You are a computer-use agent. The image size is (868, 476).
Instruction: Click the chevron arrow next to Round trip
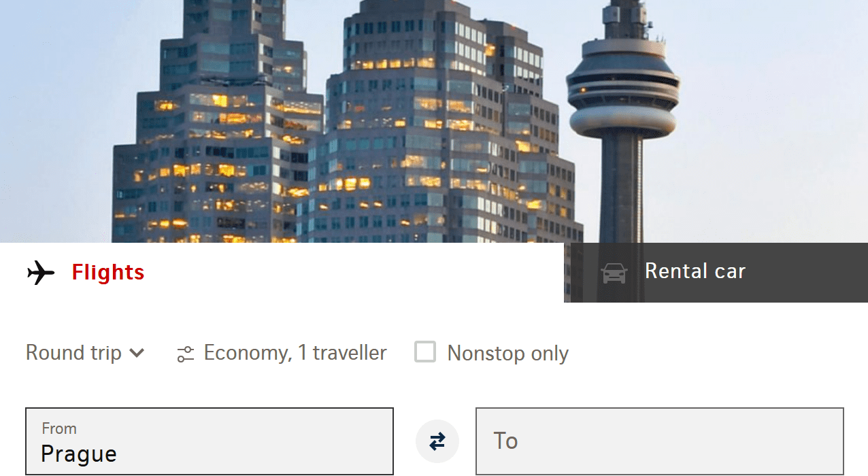137,353
